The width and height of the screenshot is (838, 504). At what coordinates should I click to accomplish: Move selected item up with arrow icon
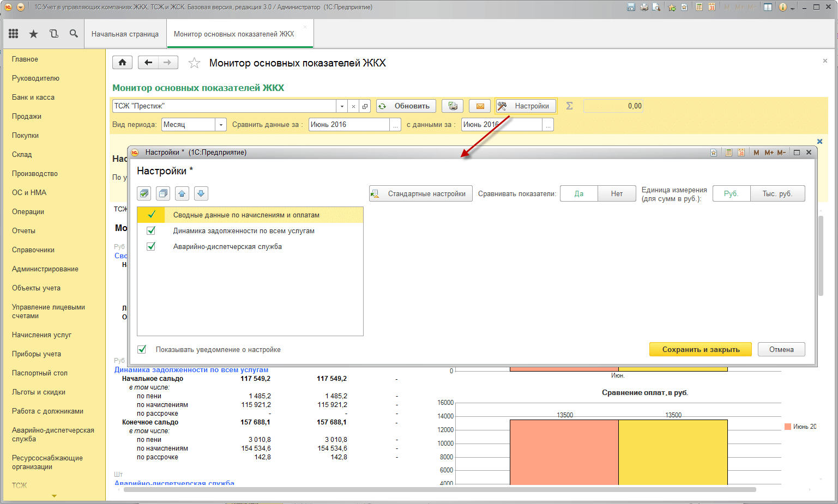(x=182, y=193)
